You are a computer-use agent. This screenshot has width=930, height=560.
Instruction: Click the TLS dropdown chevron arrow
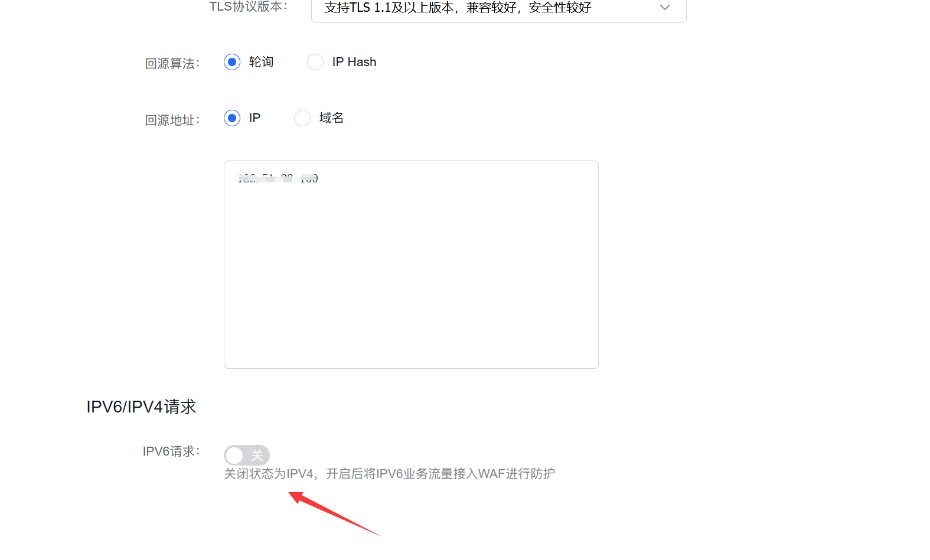point(665,8)
